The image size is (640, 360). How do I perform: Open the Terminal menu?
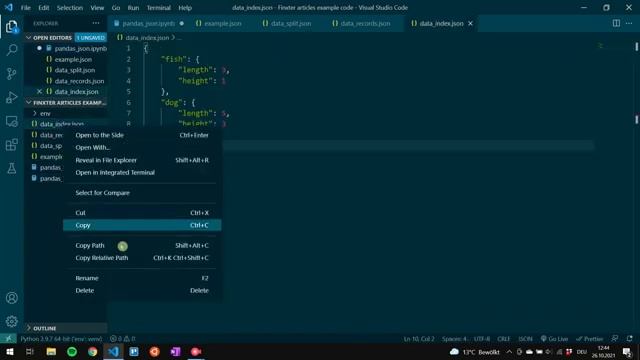158,7
